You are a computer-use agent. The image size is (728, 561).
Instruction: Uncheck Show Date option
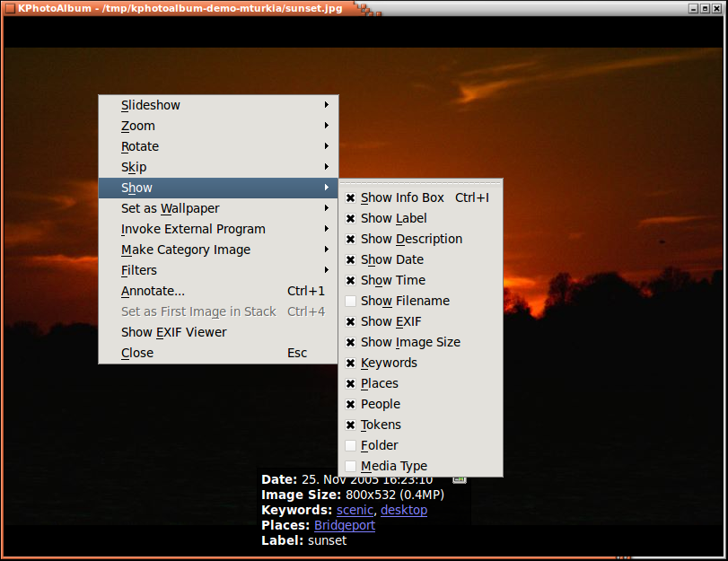click(351, 260)
